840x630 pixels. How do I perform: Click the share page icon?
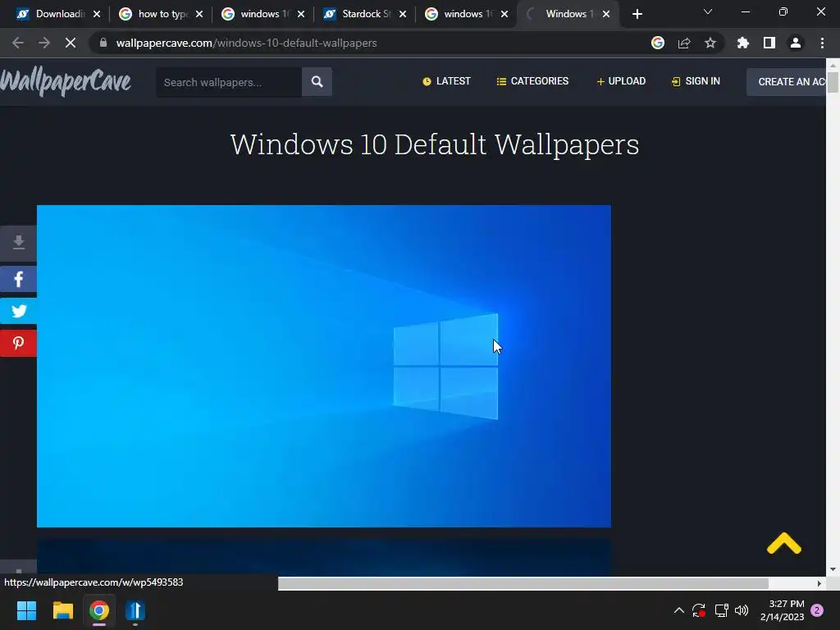tap(684, 43)
